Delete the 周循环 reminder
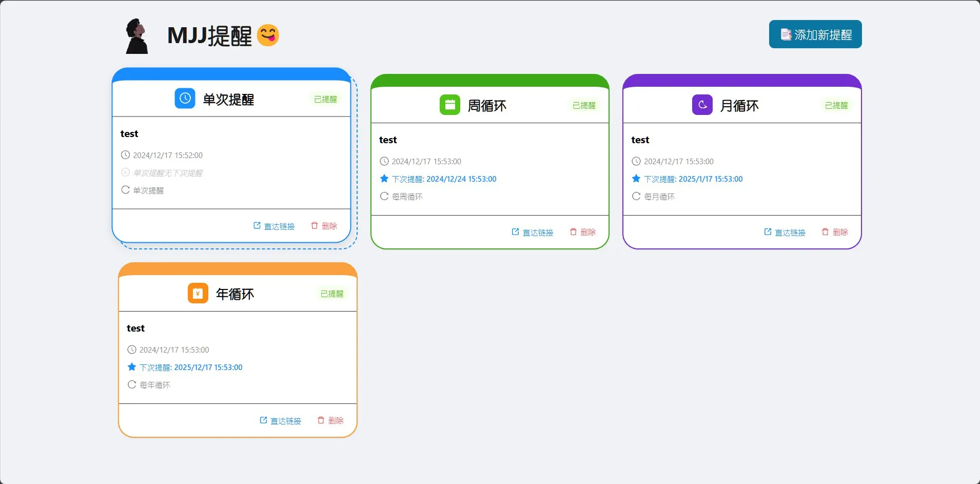 [x=583, y=232]
